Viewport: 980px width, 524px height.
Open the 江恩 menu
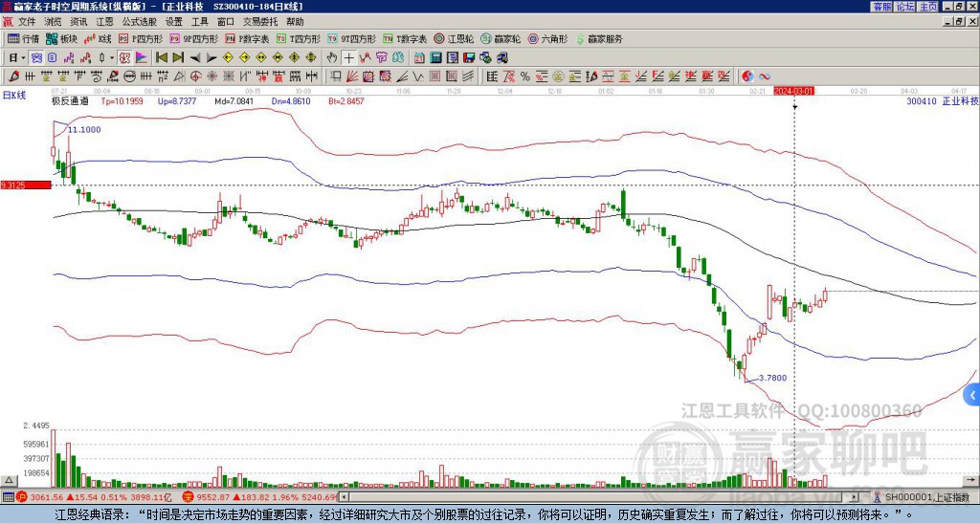pos(104,22)
